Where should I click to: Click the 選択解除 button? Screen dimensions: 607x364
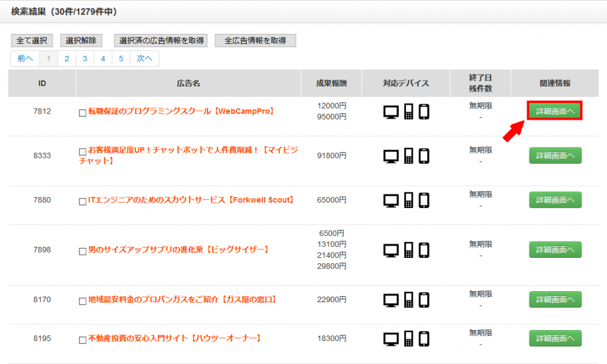click(81, 41)
